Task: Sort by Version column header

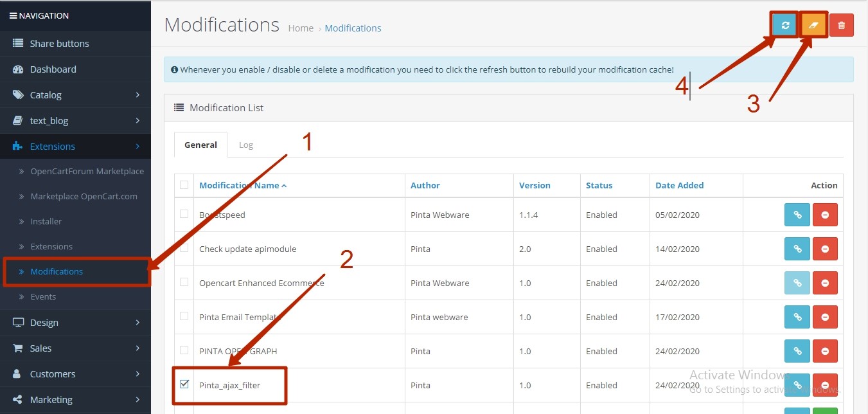Action: (535, 185)
